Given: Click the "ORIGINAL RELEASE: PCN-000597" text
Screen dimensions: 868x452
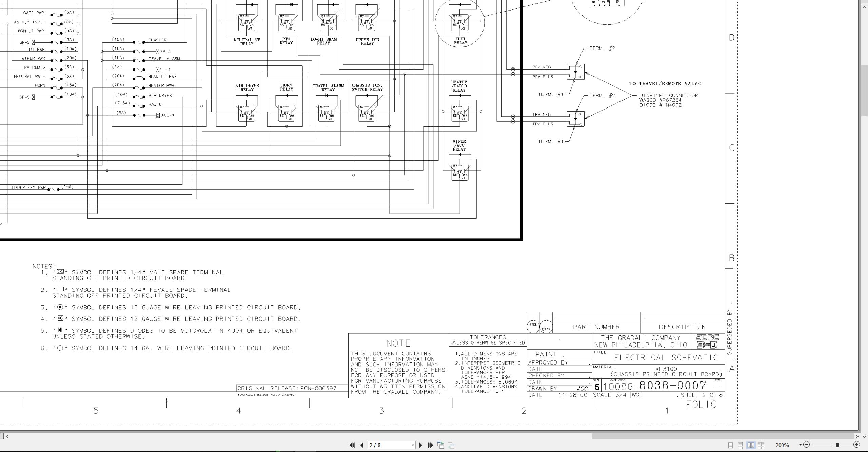Looking at the screenshot, I should pos(287,388).
